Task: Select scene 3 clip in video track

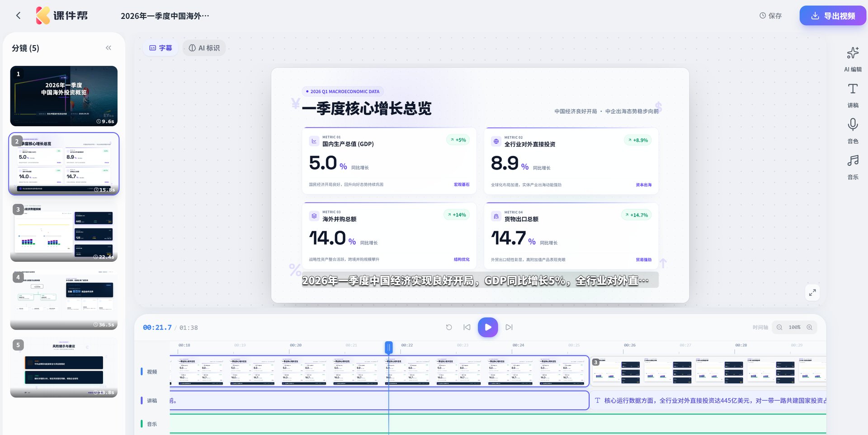Action: click(x=708, y=371)
